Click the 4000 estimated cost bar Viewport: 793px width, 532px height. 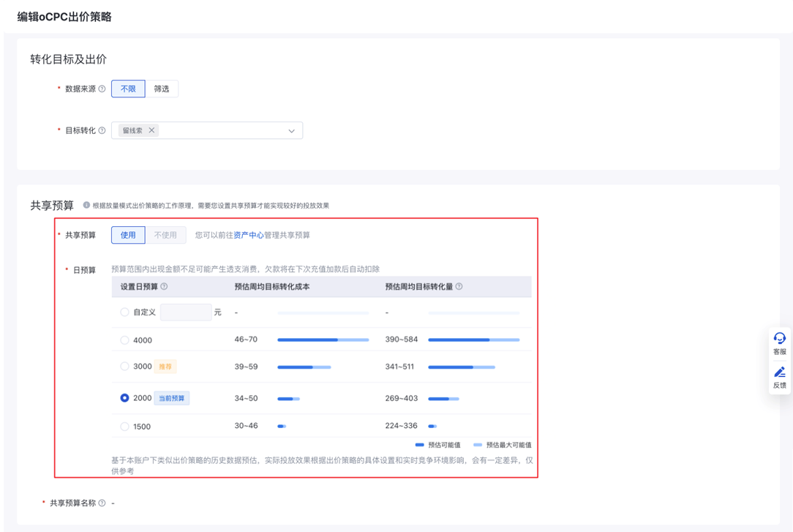click(323, 340)
